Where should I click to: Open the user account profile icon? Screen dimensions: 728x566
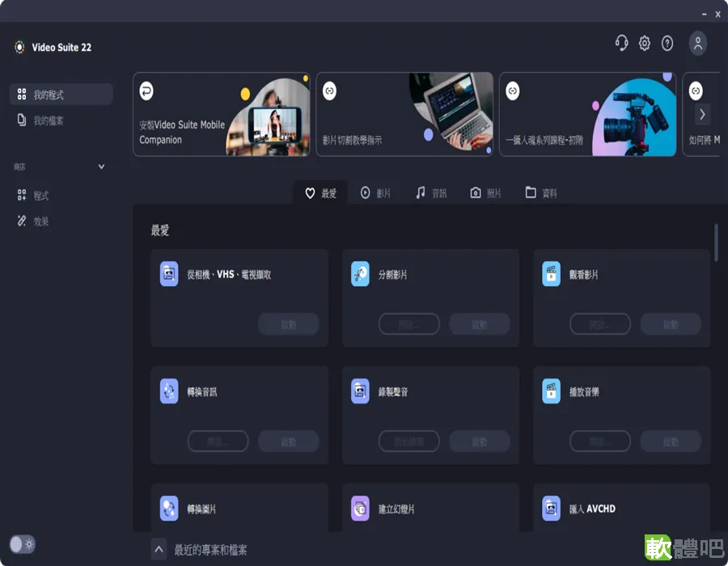pyautogui.click(x=697, y=43)
